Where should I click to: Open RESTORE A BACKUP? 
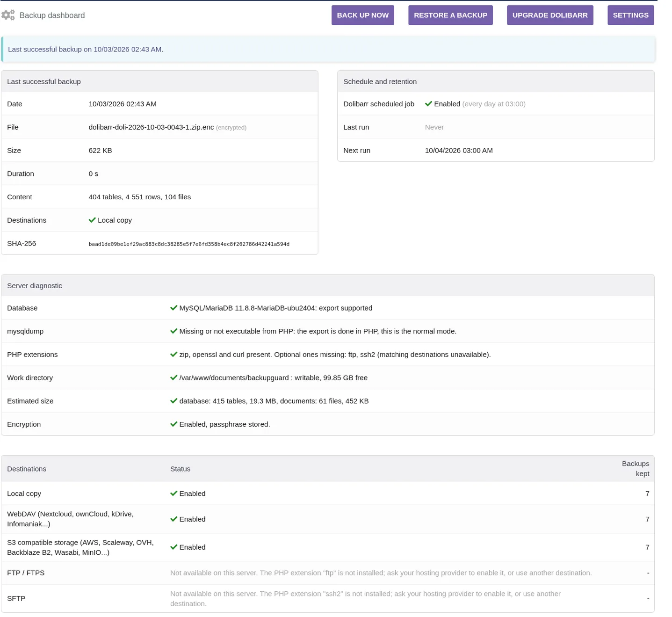pos(450,15)
